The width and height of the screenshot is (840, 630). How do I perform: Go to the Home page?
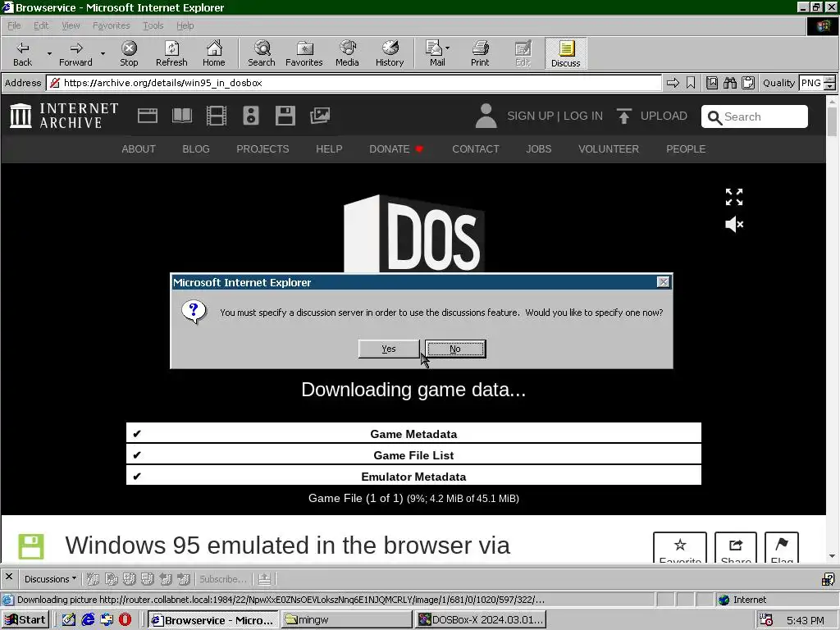(214, 54)
